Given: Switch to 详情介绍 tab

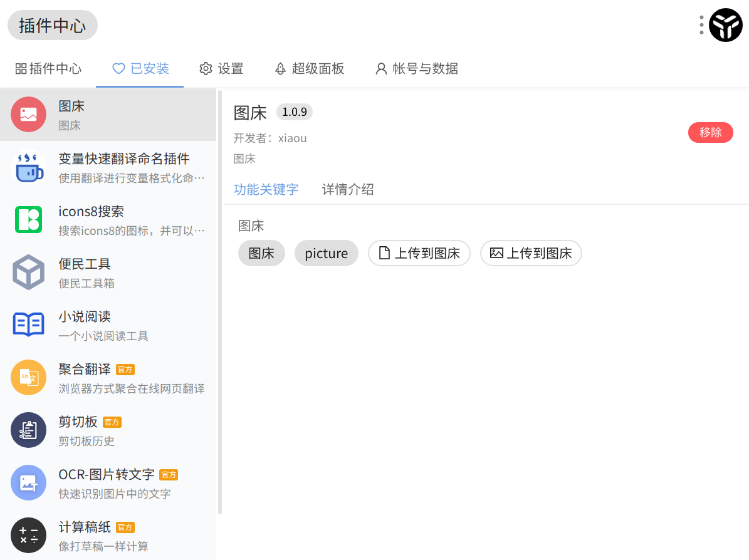Looking at the screenshot, I should [348, 190].
